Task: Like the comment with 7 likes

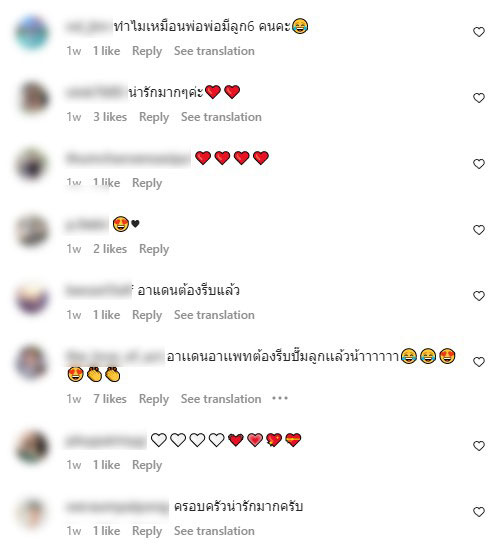Action: tap(478, 362)
